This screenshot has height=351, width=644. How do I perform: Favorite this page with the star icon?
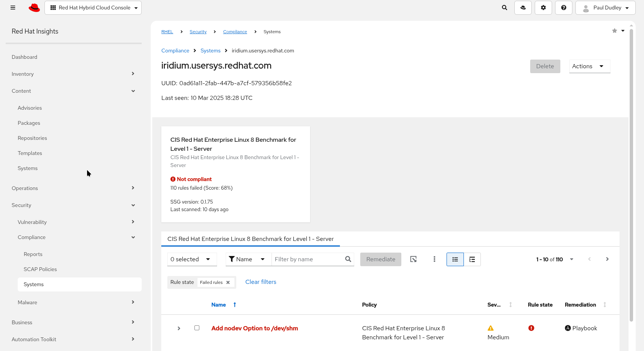(x=615, y=31)
